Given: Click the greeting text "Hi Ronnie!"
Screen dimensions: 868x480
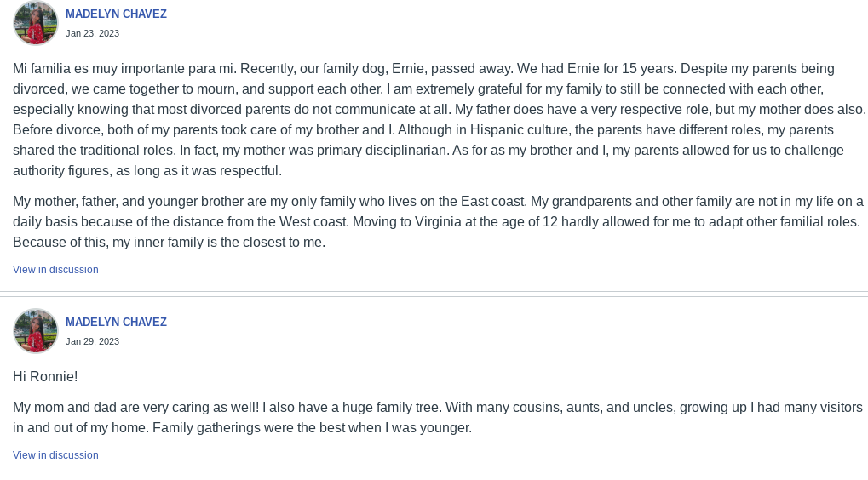Looking at the screenshot, I should tap(45, 376).
